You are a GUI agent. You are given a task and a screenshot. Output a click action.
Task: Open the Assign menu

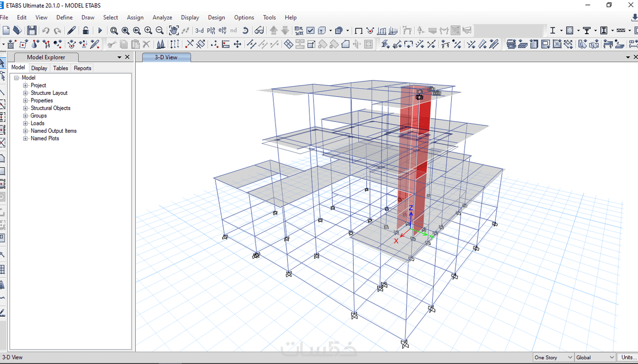click(135, 17)
